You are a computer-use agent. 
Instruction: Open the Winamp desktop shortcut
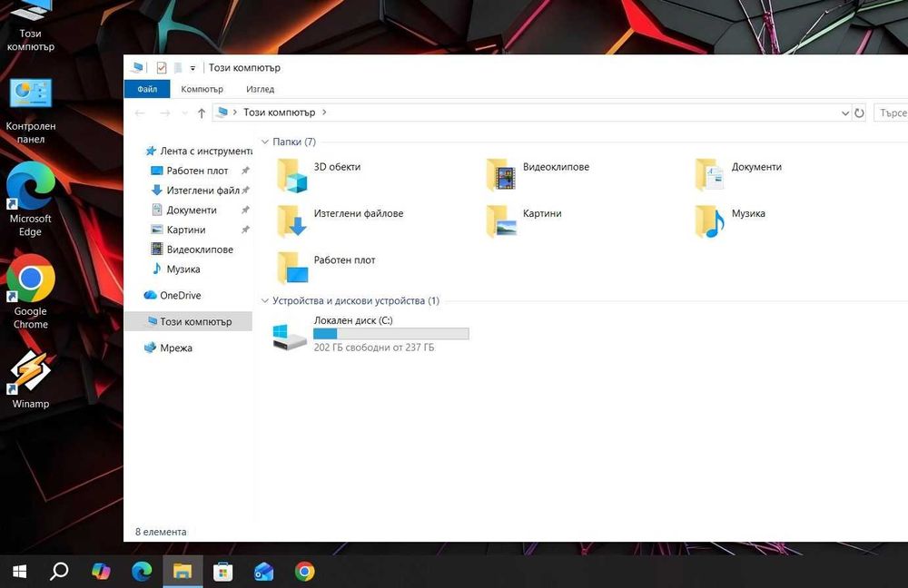tap(30, 379)
